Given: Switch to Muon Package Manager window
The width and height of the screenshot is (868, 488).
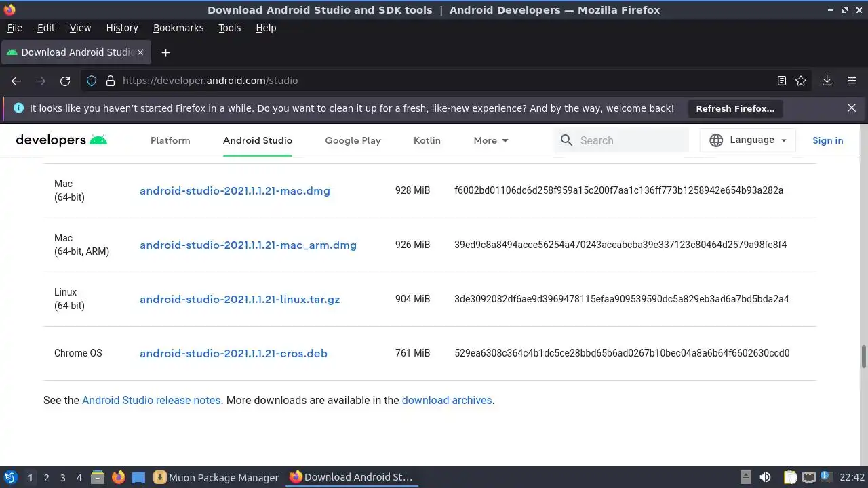Looking at the screenshot, I should tap(216, 477).
